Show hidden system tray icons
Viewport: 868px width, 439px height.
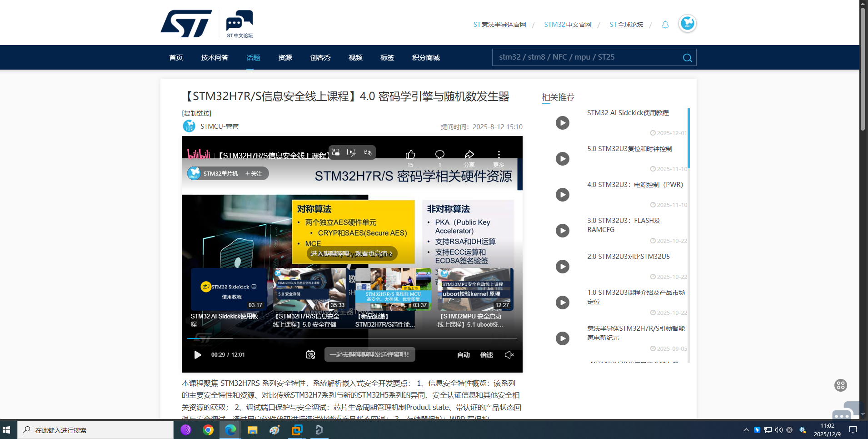click(x=746, y=430)
